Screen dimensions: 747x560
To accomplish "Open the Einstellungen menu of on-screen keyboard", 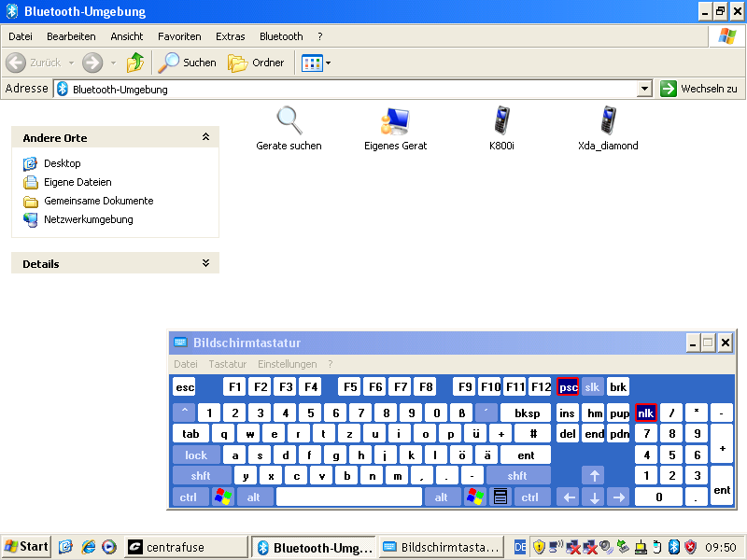I will pyautogui.click(x=287, y=364).
